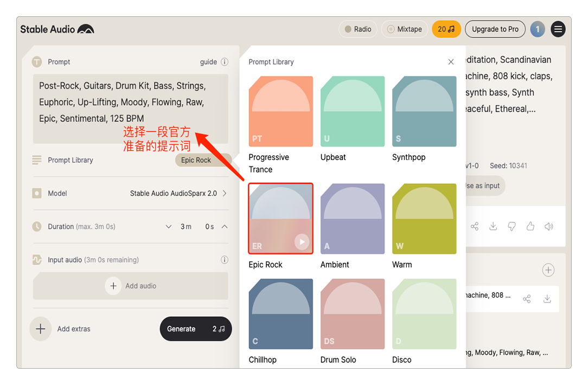
Task: Select Synthpop preset
Action: pyautogui.click(x=424, y=111)
